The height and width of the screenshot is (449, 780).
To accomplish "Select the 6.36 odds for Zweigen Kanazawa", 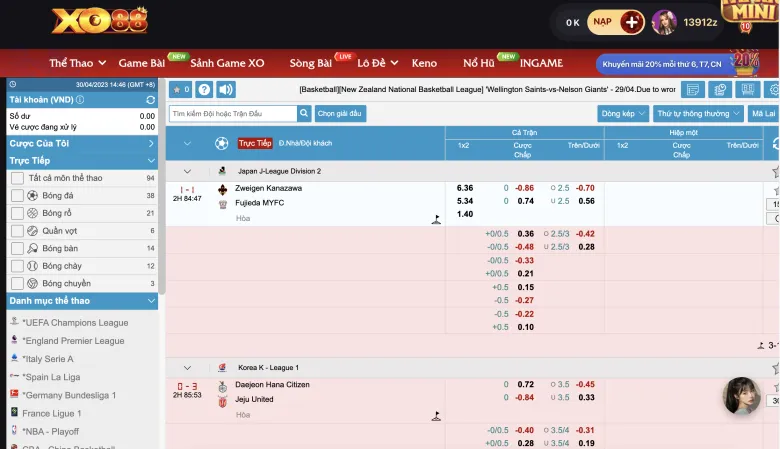I will coord(465,188).
